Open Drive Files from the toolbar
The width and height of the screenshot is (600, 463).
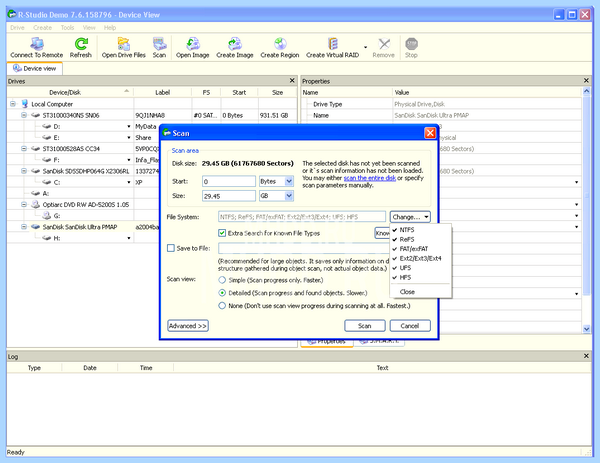click(x=124, y=48)
